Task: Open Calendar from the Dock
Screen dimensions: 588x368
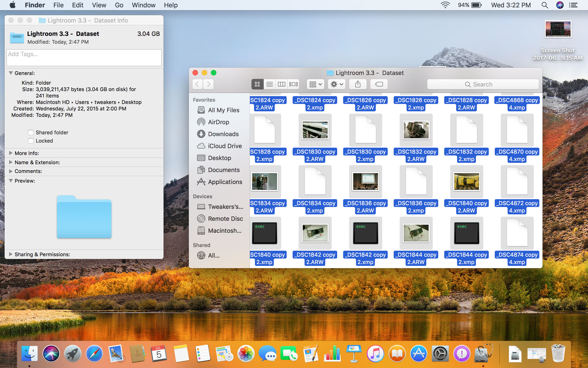Action: pos(159,354)
